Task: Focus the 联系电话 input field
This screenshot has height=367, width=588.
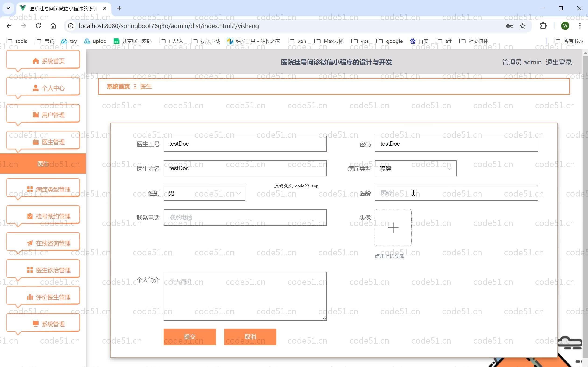Action: (x=245, y=218)
